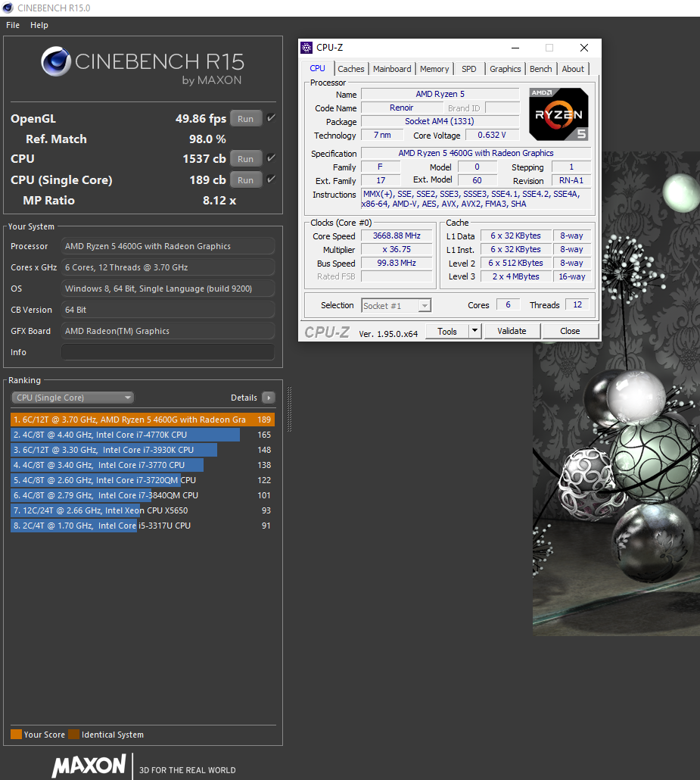Click the Multiplier value x 36.75

point(397,249)
